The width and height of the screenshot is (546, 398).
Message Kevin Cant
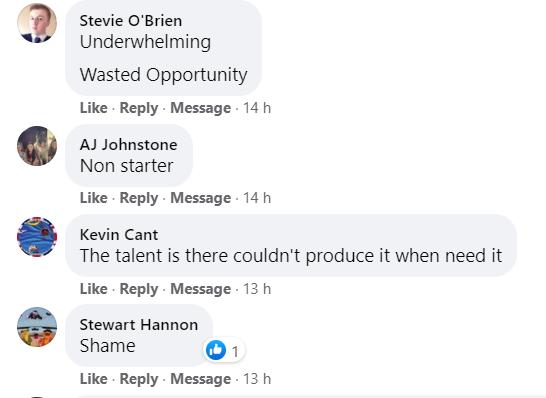click(x=201, y=289)
